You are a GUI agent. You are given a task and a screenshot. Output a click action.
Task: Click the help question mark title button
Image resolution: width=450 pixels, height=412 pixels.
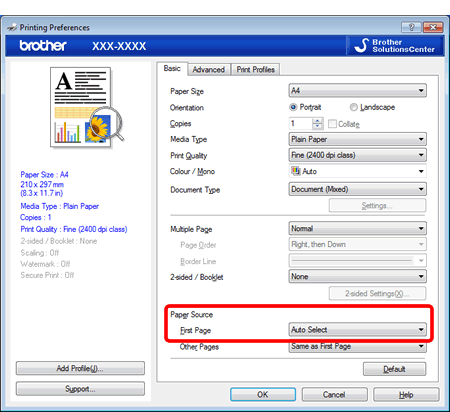click(x=412, y=27)
